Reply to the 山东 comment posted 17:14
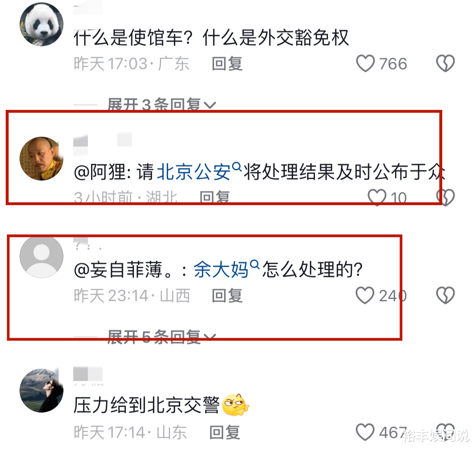The width and height of the screenshot is (476, 451). coord(225,432)
